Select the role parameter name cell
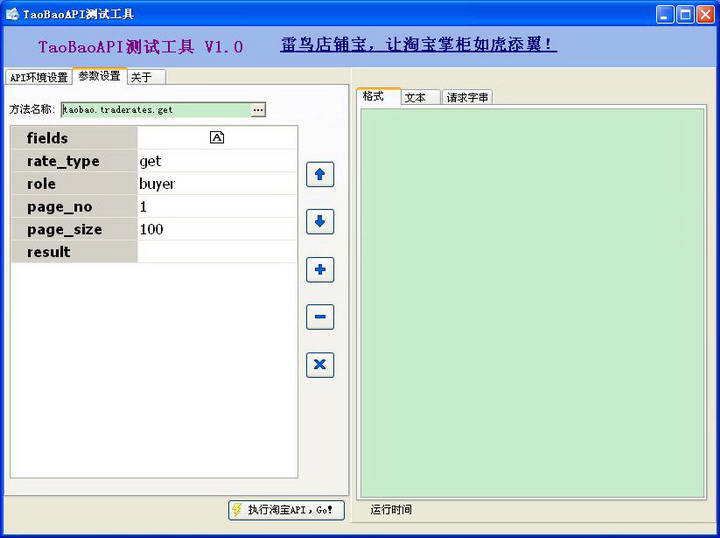 click(x=74, y=184)
